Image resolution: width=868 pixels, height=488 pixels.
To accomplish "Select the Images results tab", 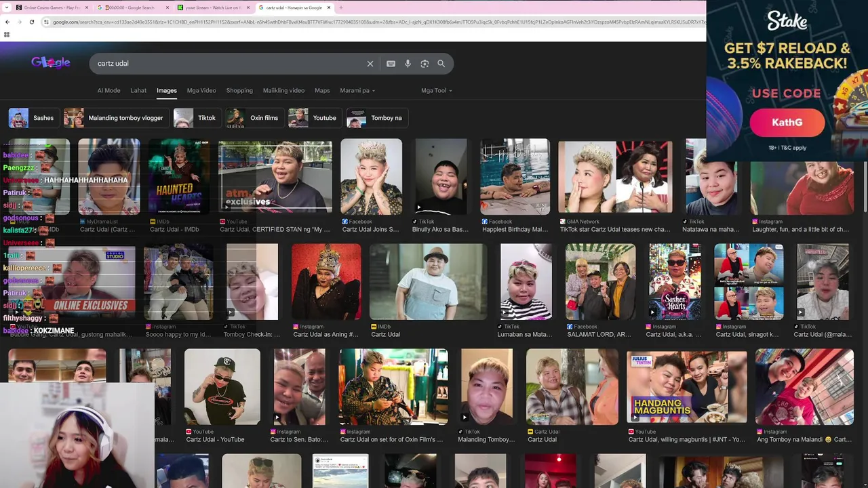I will coord(167,90).
